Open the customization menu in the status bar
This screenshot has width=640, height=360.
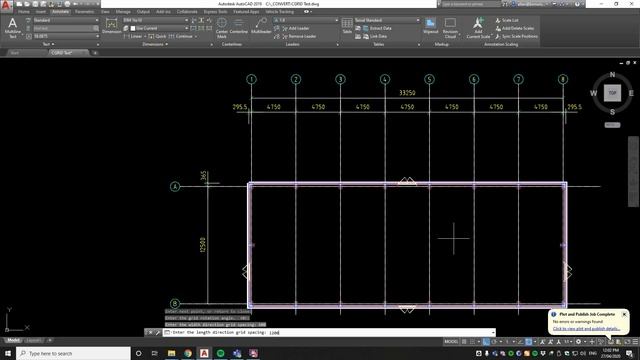(635, 342)
